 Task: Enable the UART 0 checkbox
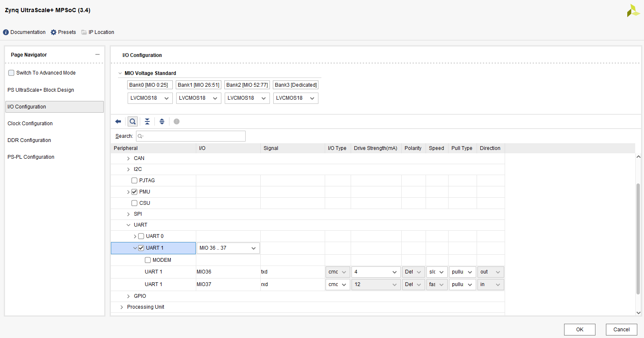coord(141,236)
